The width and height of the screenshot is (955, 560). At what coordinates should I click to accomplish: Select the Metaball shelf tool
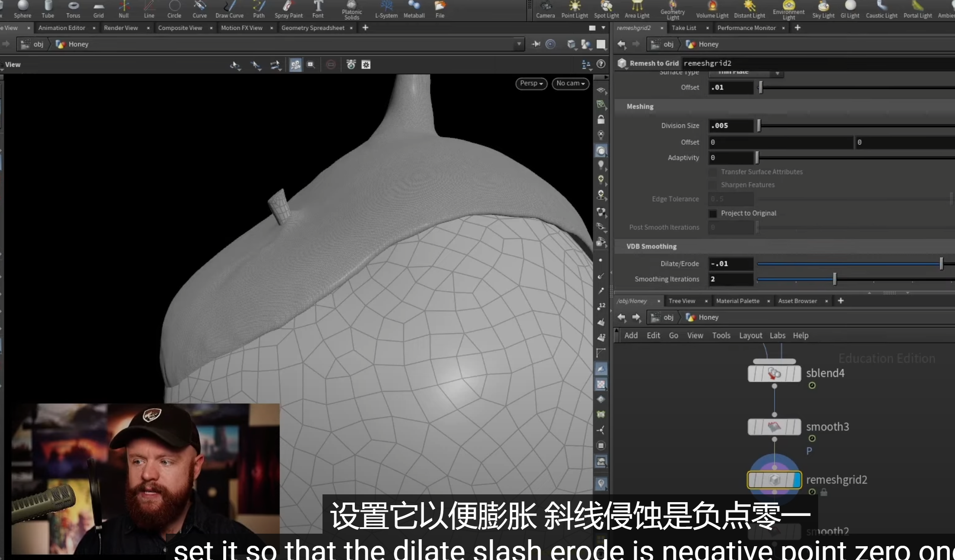click(414, 9)
